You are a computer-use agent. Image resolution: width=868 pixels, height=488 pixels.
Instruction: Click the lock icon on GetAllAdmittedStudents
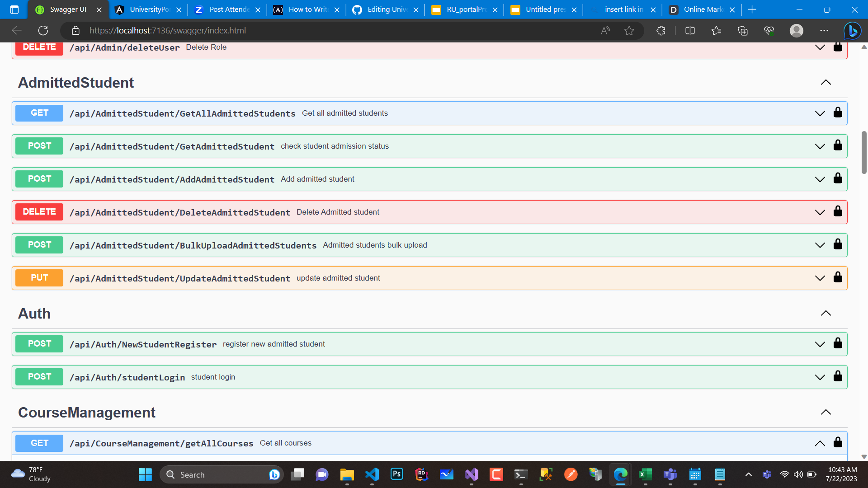838,113
